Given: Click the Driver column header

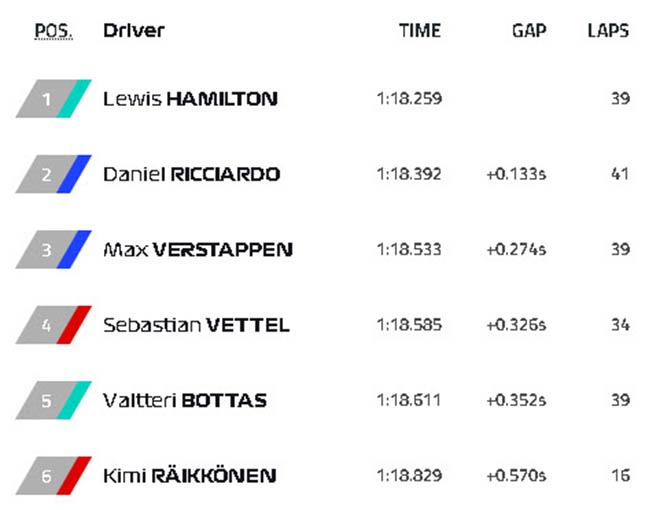Looking at the screenshot, I should (134, 30).
